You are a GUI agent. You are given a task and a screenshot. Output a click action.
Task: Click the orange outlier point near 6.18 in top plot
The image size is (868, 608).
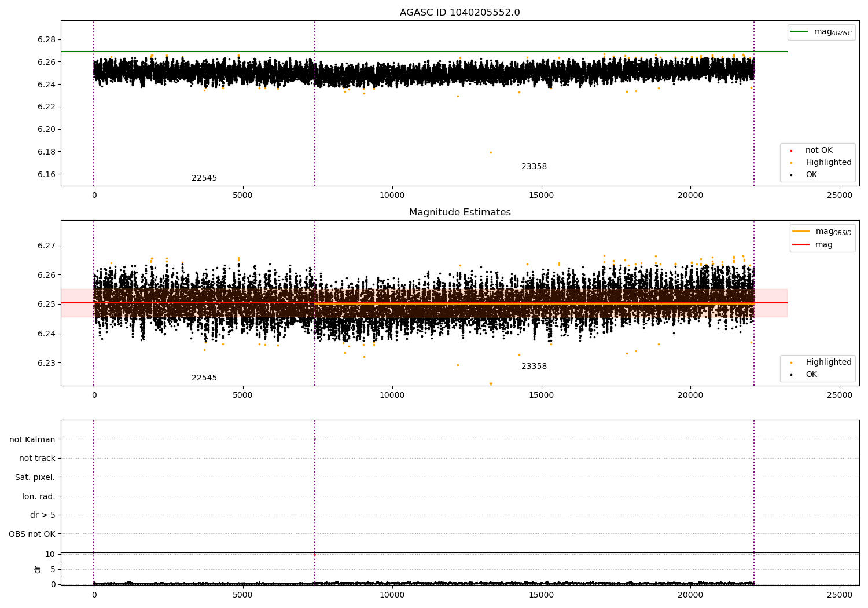coord(491,153)
